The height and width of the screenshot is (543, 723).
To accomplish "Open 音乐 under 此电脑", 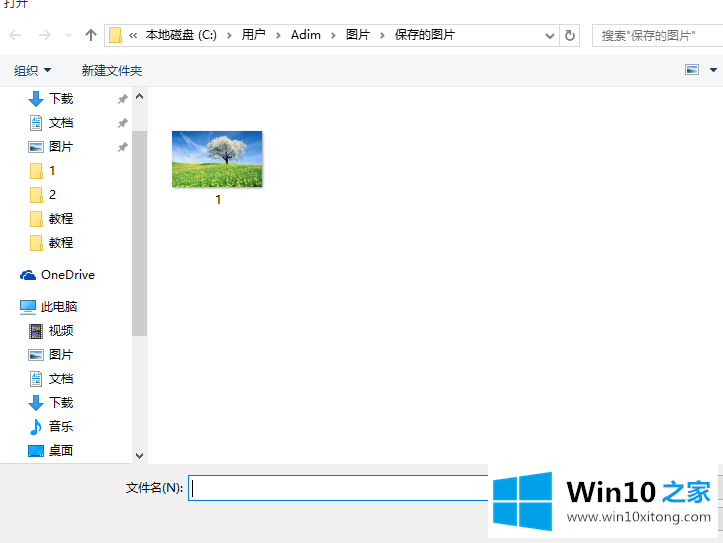I will (61, 426).
